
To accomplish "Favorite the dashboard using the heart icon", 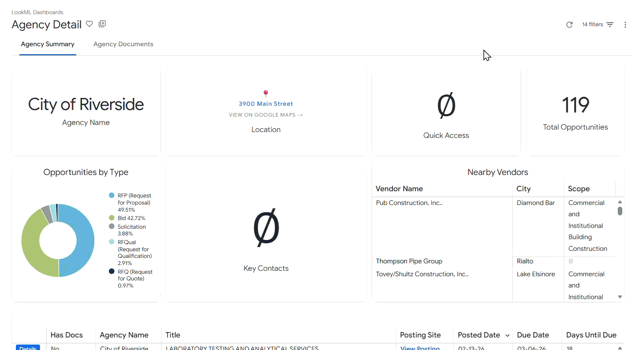I will pos(89,24).
